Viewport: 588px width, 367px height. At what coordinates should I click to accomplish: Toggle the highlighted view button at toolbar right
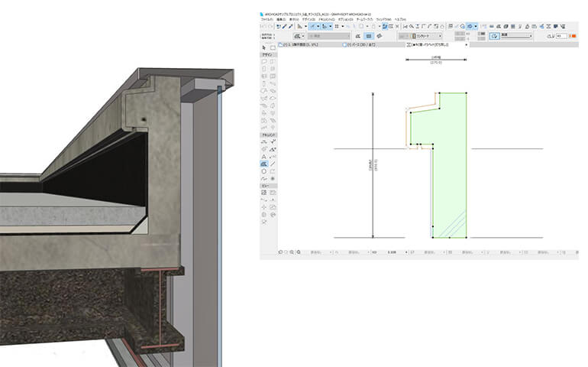[x=471, y=25]
